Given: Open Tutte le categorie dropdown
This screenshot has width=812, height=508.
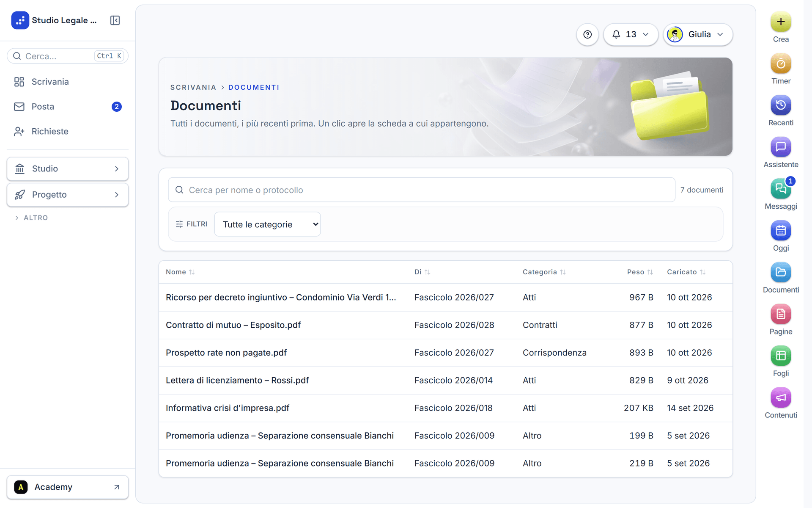Looking at the screenshot, I should point(267,224).
